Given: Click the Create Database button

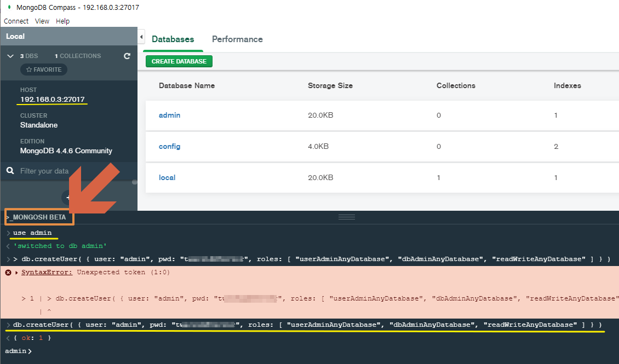Looking at the screenshot, I should coord(179,61).
